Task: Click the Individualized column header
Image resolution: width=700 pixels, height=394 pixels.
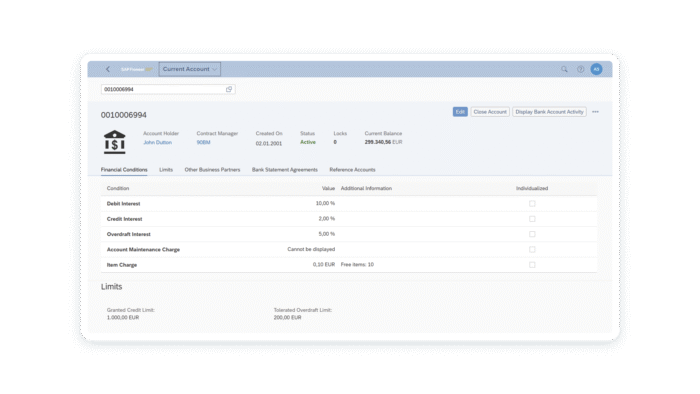Action: click(532, 188)
